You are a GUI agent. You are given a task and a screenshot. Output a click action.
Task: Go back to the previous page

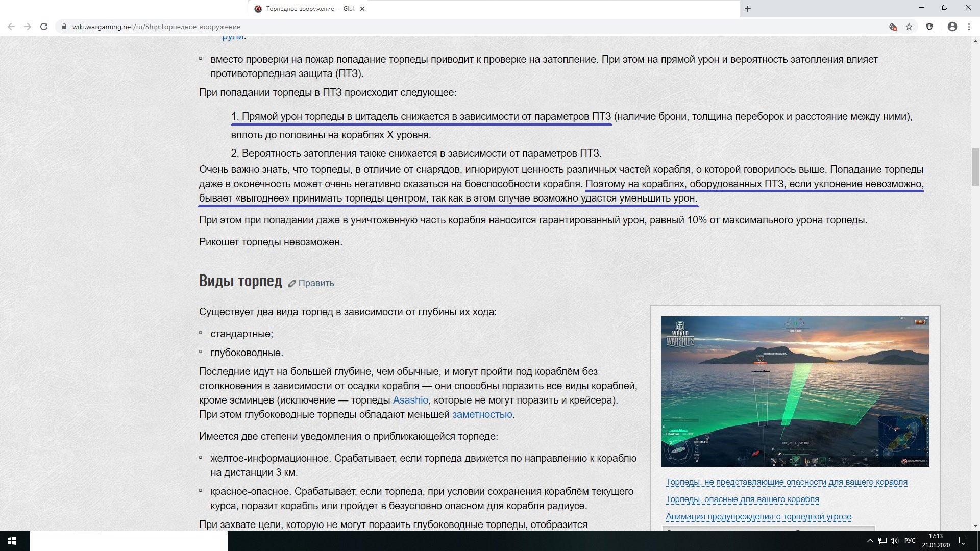click(x=11, y=27)
